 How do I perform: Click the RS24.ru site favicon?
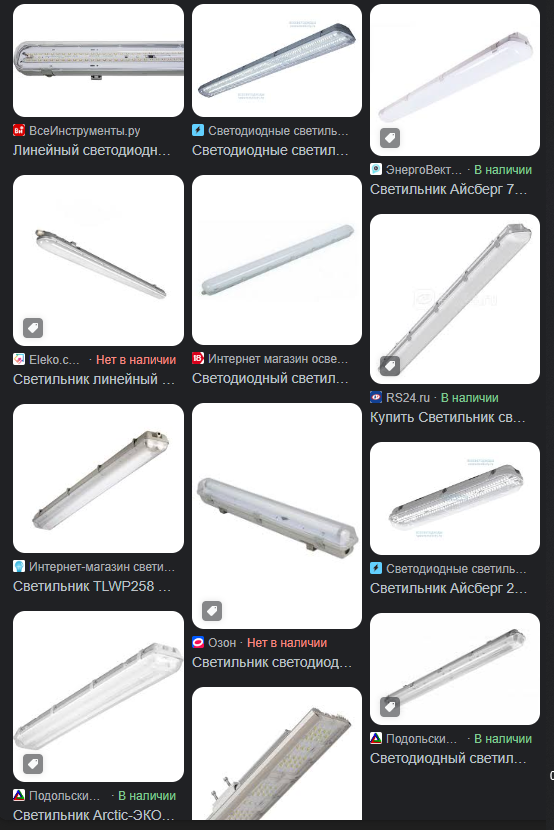coord(376,397)
